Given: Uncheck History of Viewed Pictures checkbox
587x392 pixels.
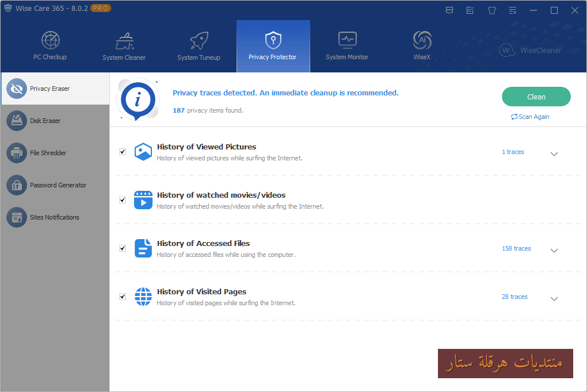Looking at the screenshot, I should pyautogui.click(x=123, y=152).
